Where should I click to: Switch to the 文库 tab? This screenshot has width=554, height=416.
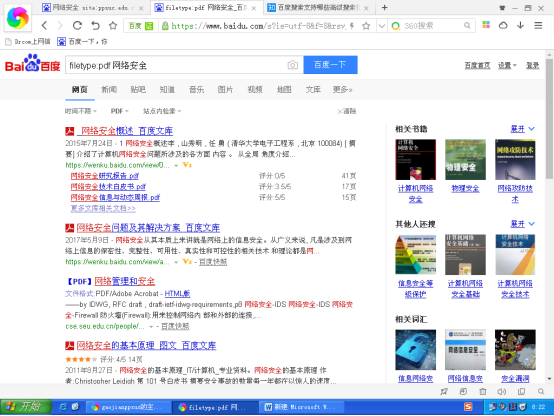click(313, 89)
